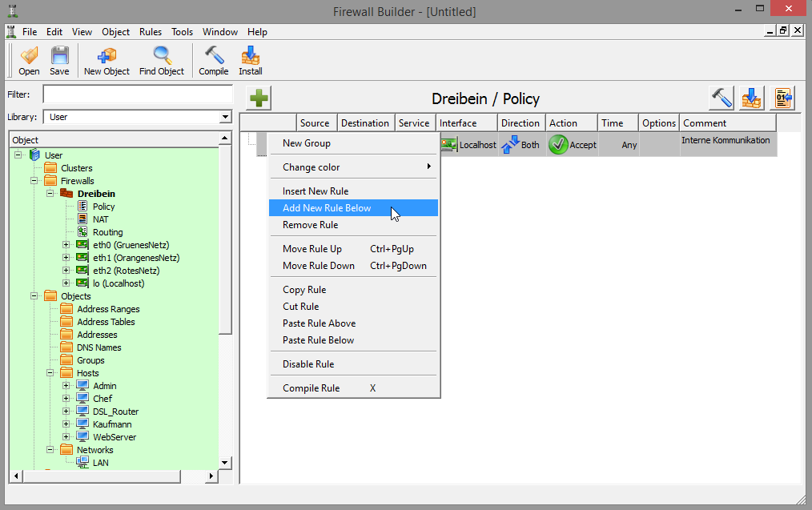Select NAT under Dreibein
Screen dimensions: 812x510
[101, 219]
